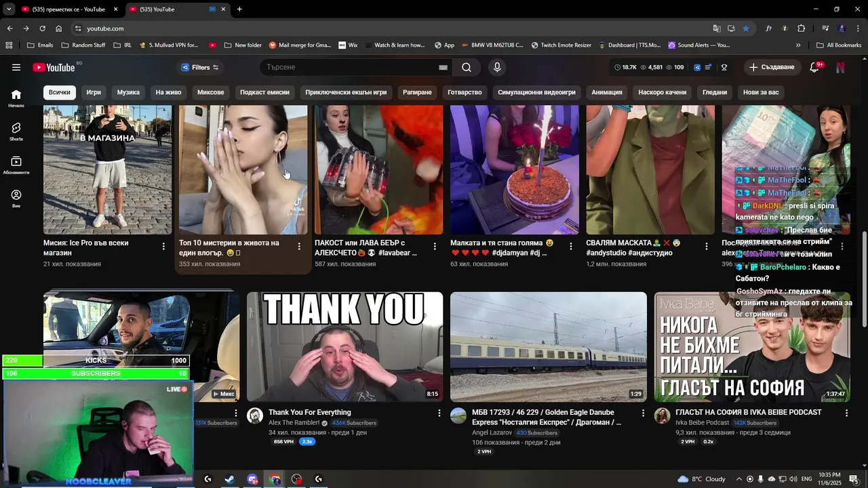This screenshot has height=488, width=868.
Task: Open Steam from the taskbar
Action: click(230, 479)
